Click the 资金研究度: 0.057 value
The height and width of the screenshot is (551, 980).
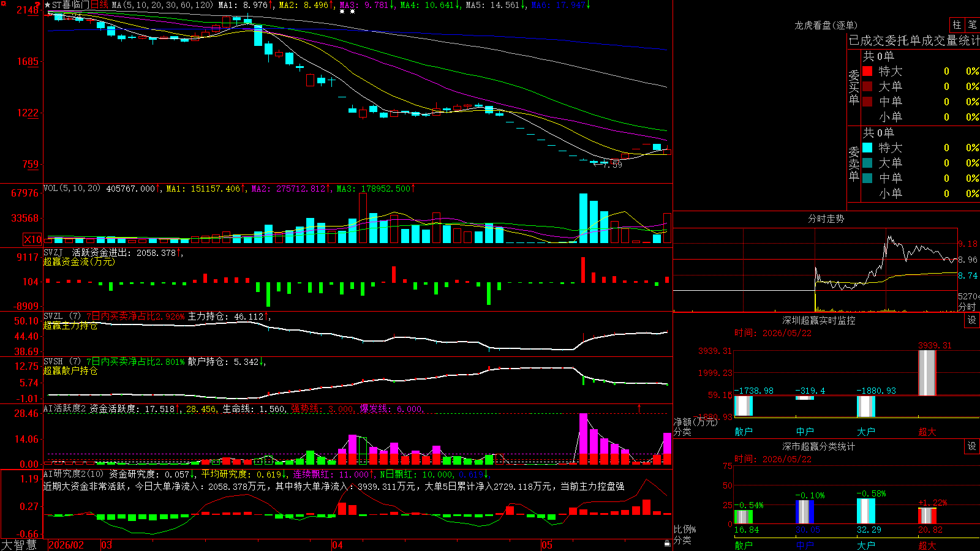click(x=149, y=474)
